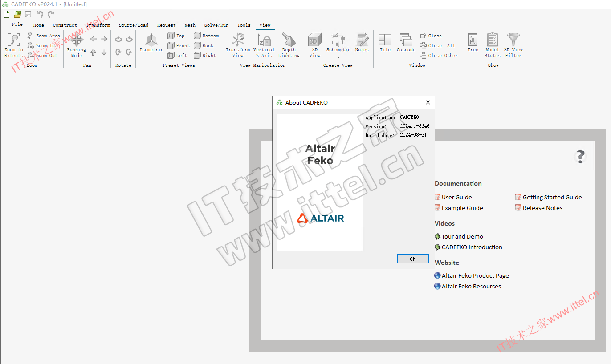This screenshot has height=364, width=611.
Task: Open the Getting Started Guide link
Action: (x=549, y=197)
